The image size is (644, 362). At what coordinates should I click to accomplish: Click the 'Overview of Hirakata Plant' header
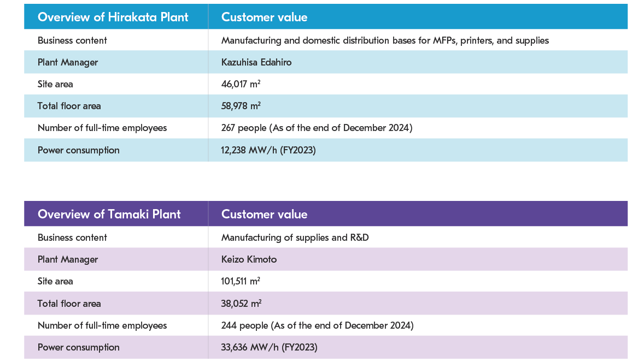point(113,17)
